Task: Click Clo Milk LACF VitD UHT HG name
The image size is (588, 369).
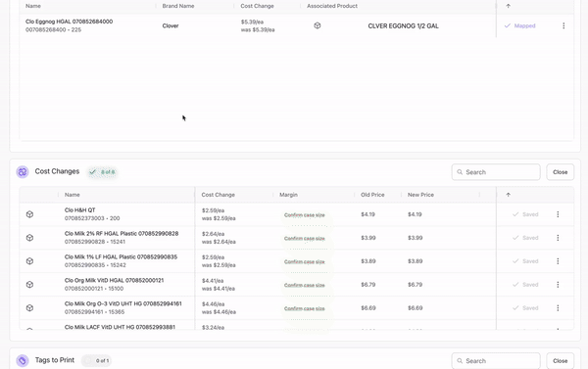Action: [x=120, y=327]
